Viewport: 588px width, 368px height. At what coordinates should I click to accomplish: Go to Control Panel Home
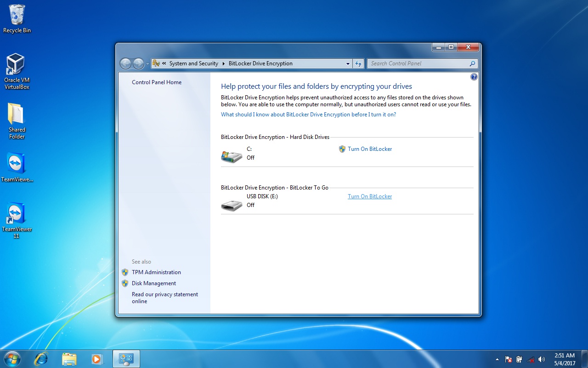point(157,82)
